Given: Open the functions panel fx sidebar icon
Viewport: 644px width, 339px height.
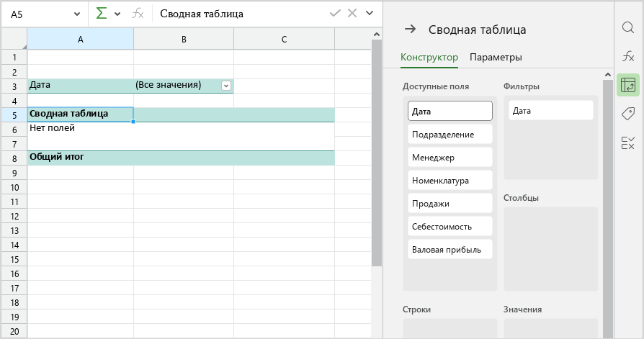Looking at the screenshot, I should [628, 56].
